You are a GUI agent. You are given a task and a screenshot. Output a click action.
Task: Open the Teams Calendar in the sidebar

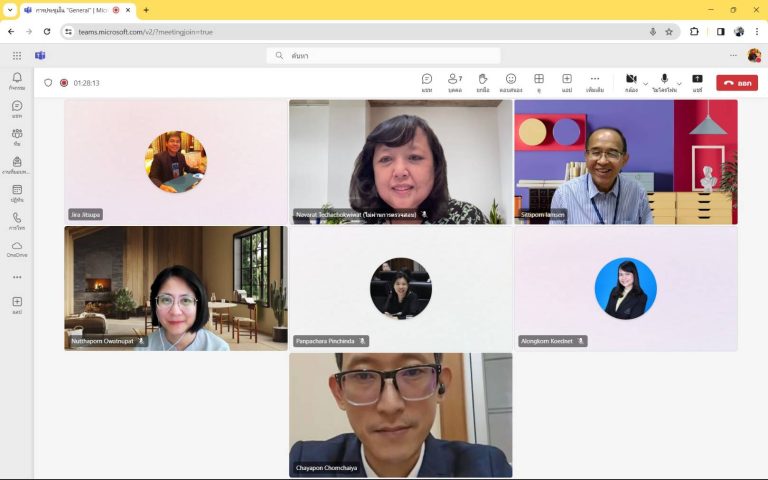coord(17,193)
